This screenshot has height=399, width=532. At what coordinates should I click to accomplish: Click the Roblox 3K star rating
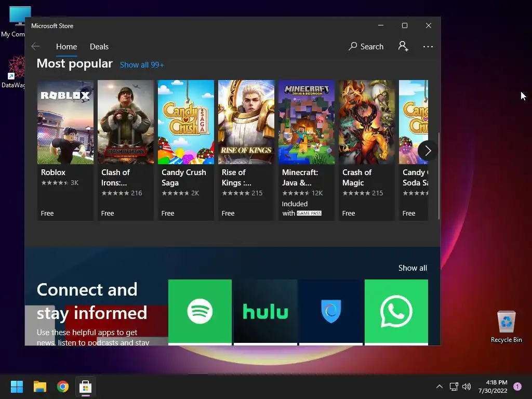(60, 183)
